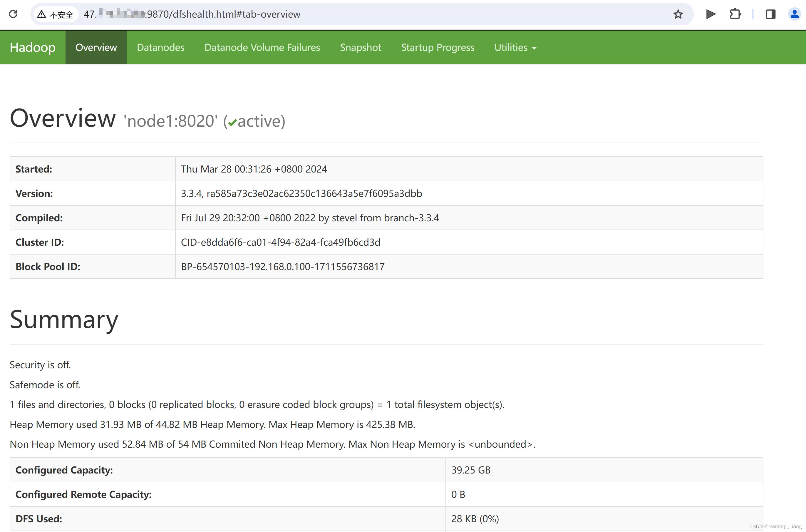
Task: Open Datanode Volume Failures tab
Action: (x=262, y=47)
